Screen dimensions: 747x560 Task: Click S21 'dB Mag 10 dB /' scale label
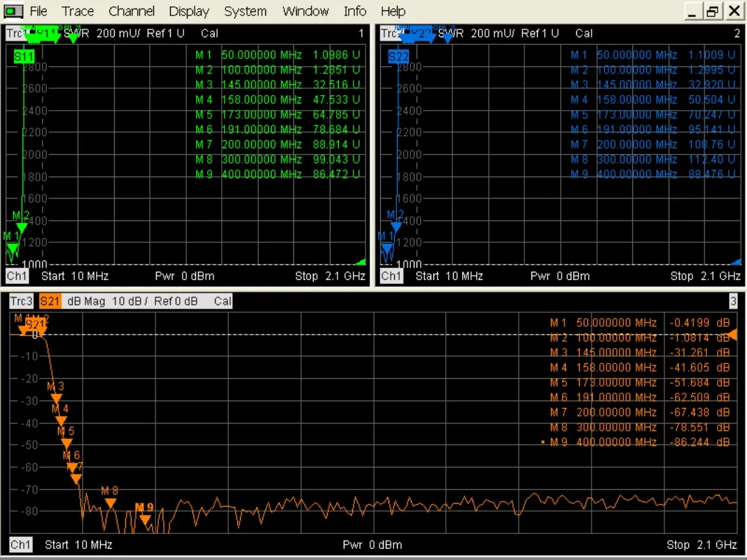[107, 301]
